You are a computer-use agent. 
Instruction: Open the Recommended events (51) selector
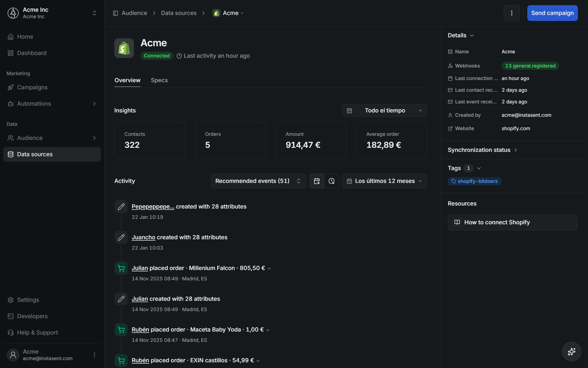258,181
